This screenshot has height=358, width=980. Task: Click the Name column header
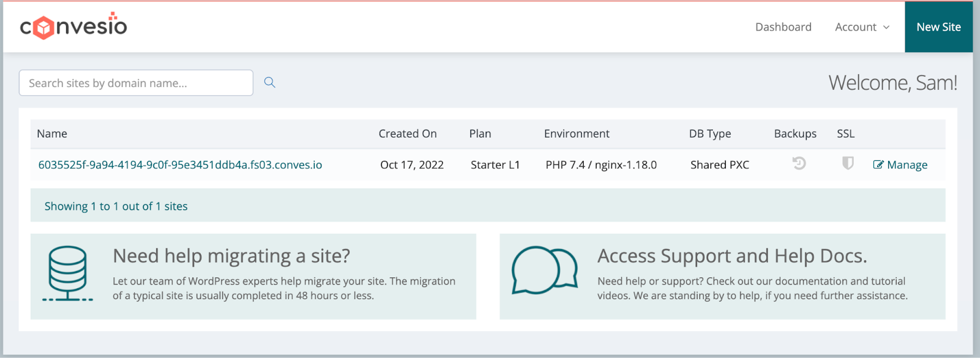point(52,133)
